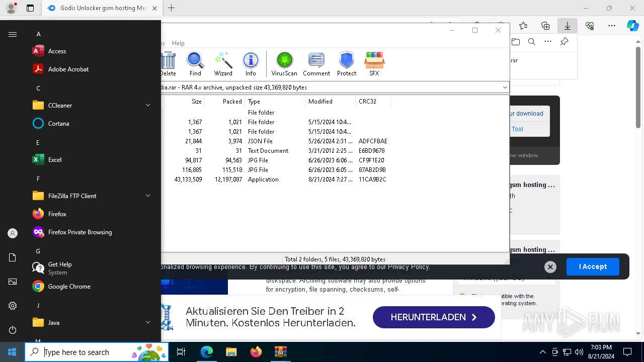Open the notifications center on the taskbar
Viewport: 644px width, 362px height.
point(627,352)
